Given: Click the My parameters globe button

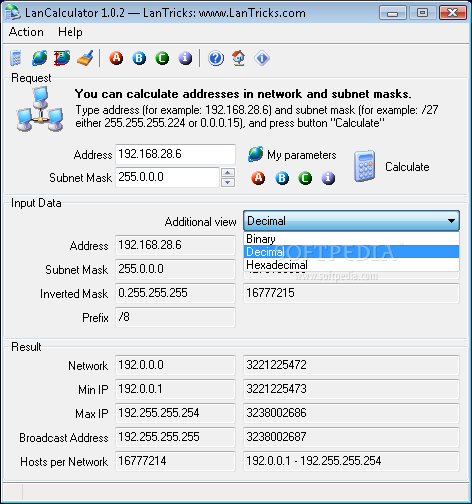Looking at the screenshot, I should point(292,155).
